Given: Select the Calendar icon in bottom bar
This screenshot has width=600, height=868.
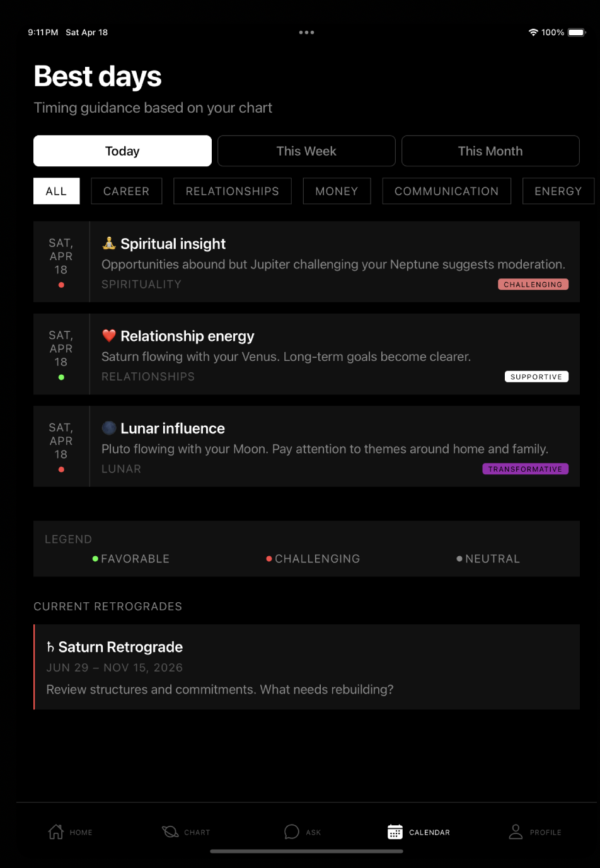Looking at the screenshot, I should pos(395,832).
